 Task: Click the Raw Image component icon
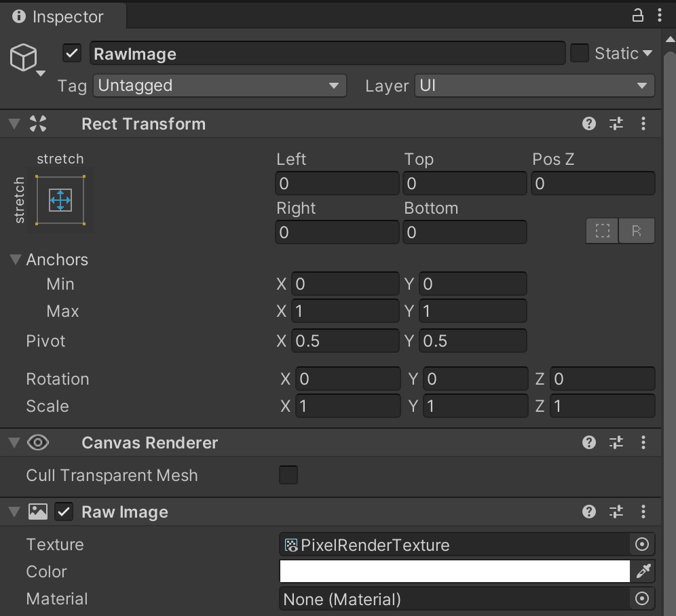tap(38, 512)
